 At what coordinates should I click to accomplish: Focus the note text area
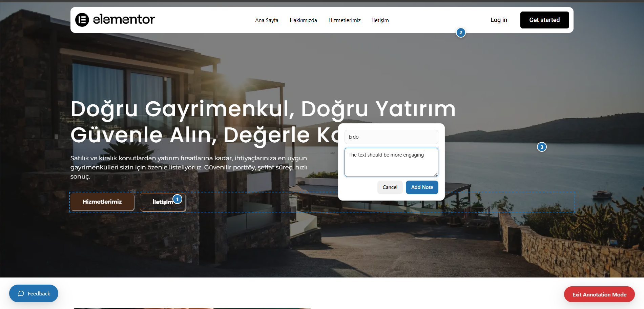[391, 162]
